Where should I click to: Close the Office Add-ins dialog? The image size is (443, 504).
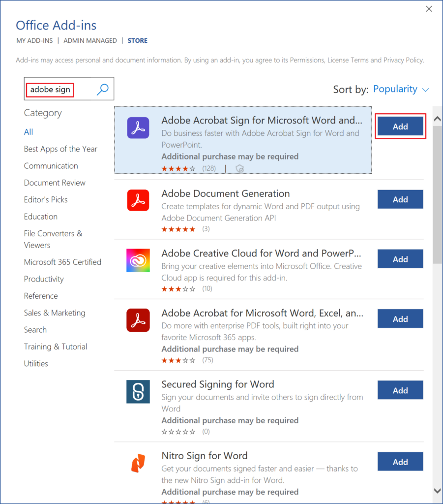pos(429,9)
